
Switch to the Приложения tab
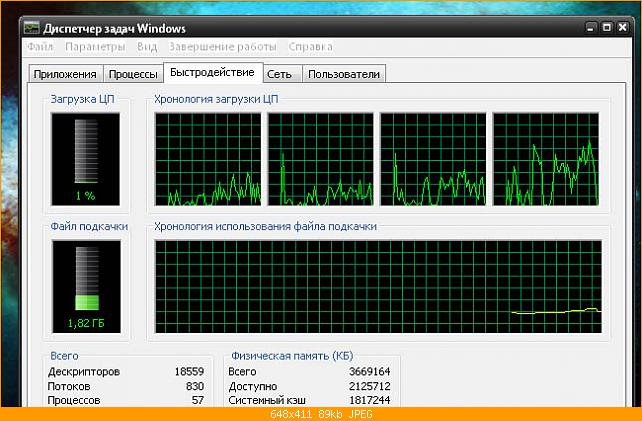pyautogui.click(x=66, y=74)
